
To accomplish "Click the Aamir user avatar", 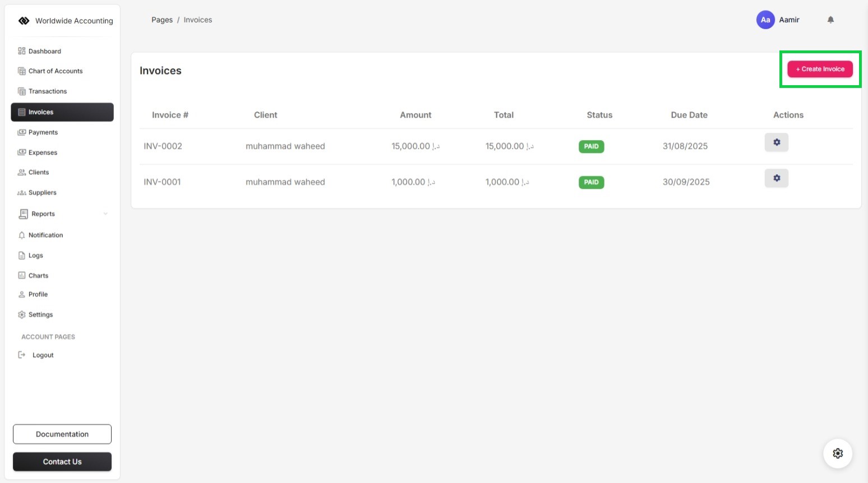I will [765, 20].
